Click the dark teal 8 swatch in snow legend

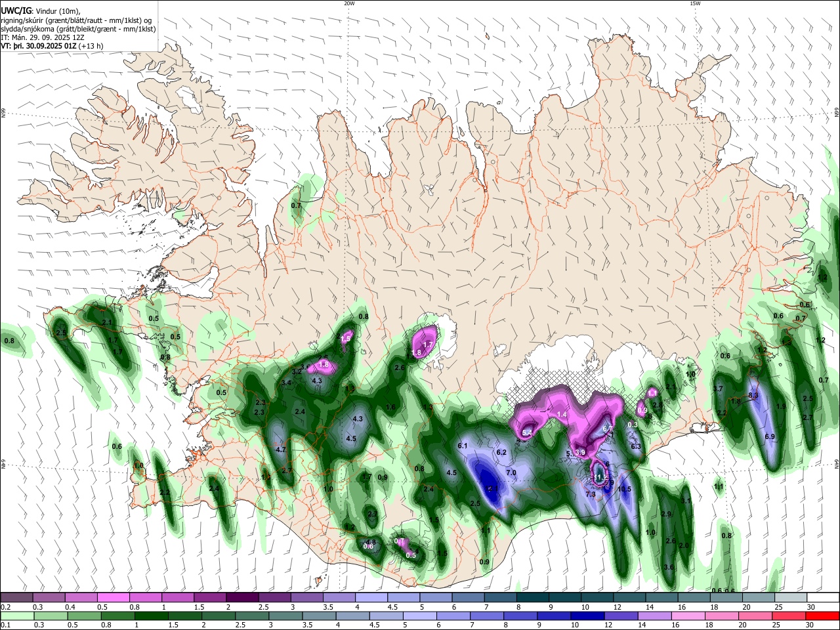coord(532,597)
